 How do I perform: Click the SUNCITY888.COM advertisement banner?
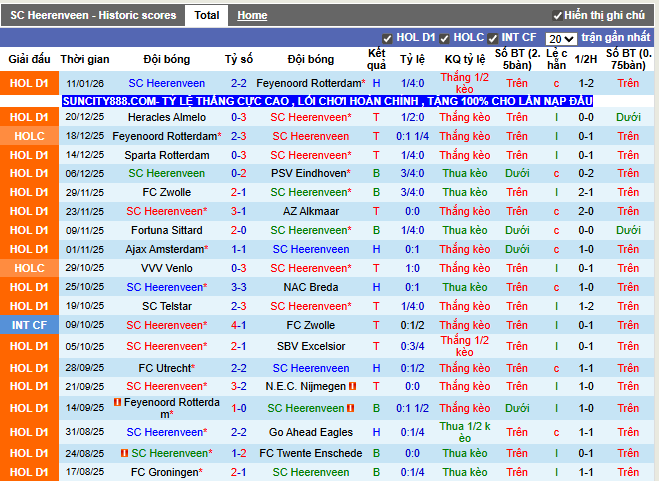tap(327, 101)
